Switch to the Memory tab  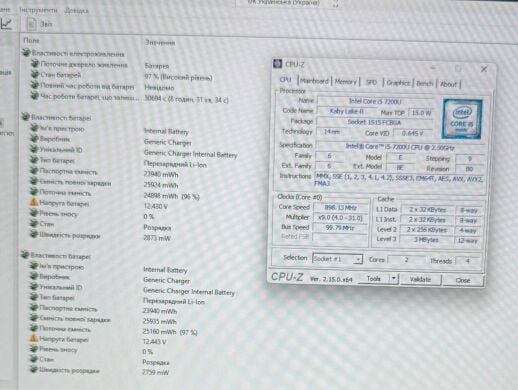tap(346, 82)
